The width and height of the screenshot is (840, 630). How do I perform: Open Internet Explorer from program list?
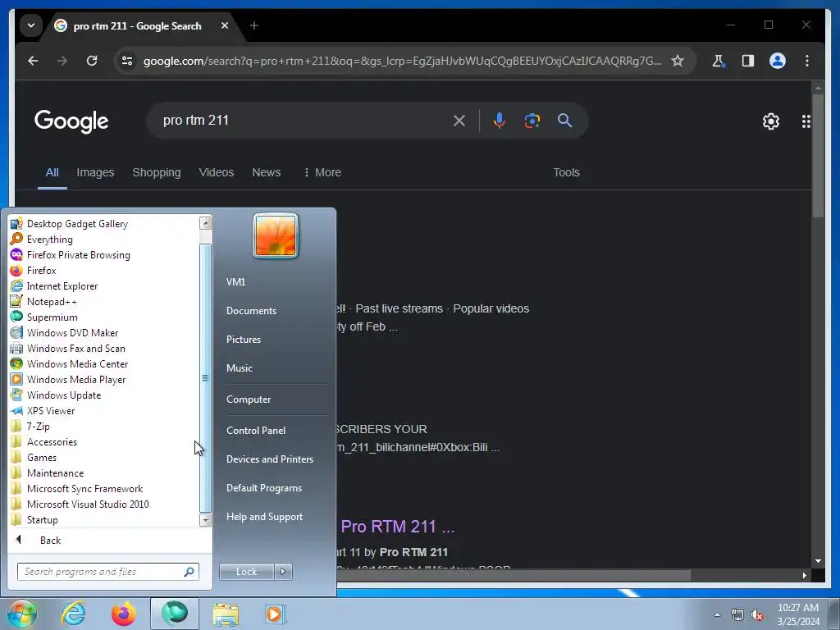coord(62,286)
